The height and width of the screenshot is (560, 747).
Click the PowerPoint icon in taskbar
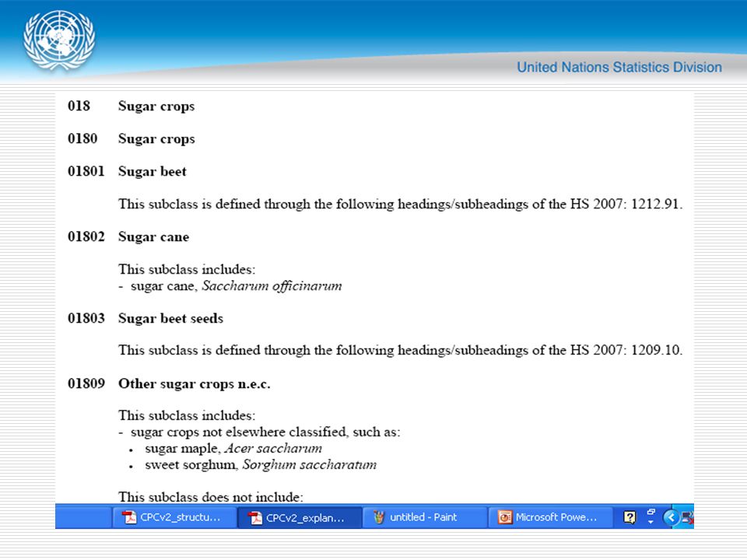pos(504,517)
